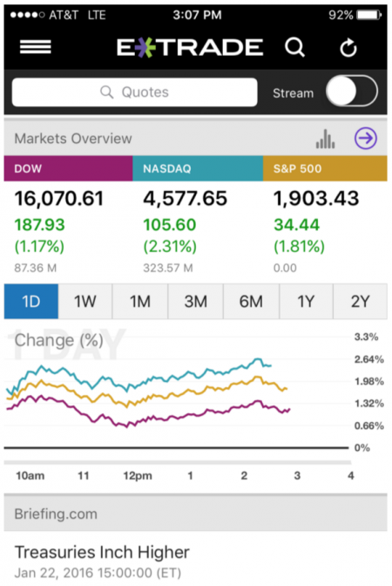Screen dimensions: 392x586
Task: Switch chart to 1Y range
Action: tap(306, 301)
